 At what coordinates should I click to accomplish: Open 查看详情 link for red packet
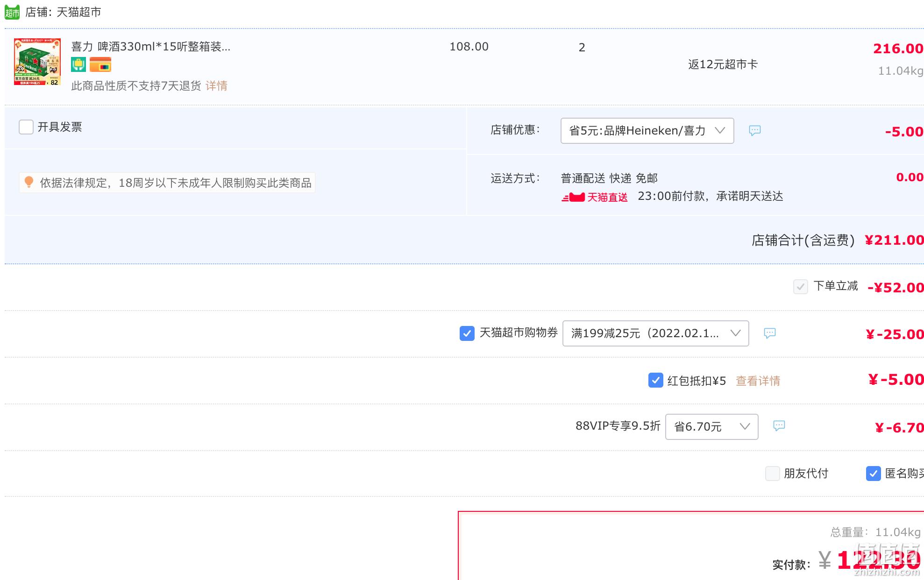tap(758, 381)
